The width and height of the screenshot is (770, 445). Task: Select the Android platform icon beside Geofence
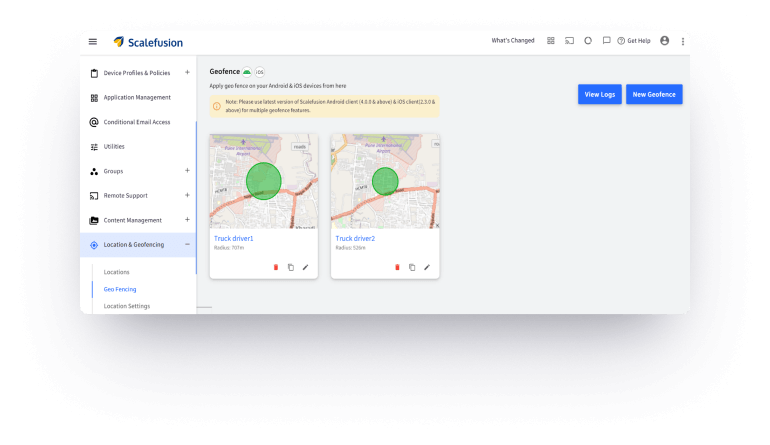pos(247,72)
